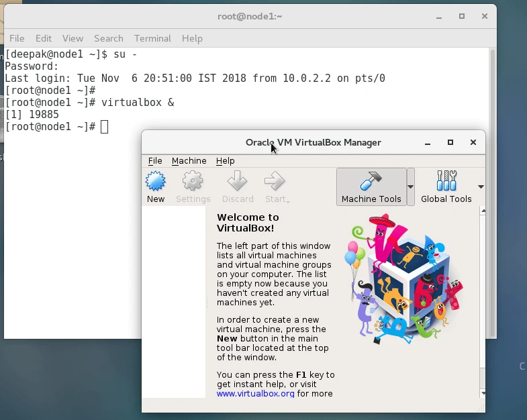Image resolution: width=527 pixels, height=420 pixels.
Task: Click 'Oracle VM VirtualBox Manager' title bar
Action: [314, 142]
